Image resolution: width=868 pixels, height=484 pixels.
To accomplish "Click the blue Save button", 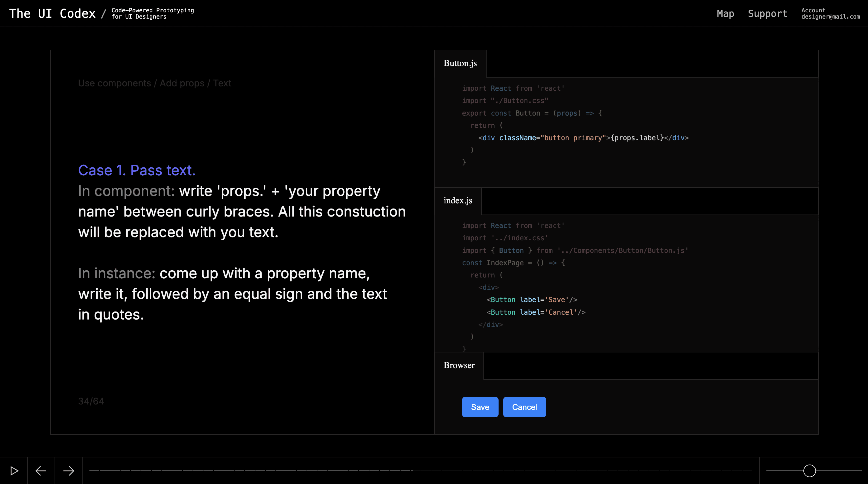I will [480, 407].
